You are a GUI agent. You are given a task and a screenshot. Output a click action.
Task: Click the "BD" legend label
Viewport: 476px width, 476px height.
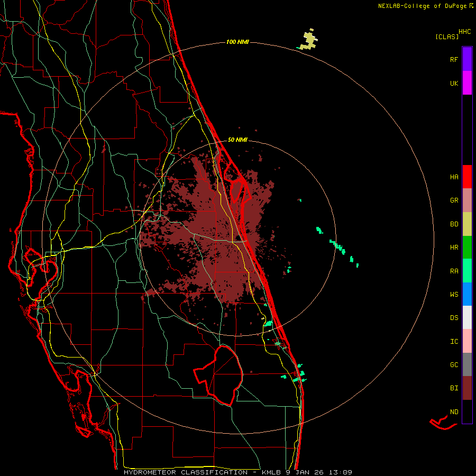454,224
